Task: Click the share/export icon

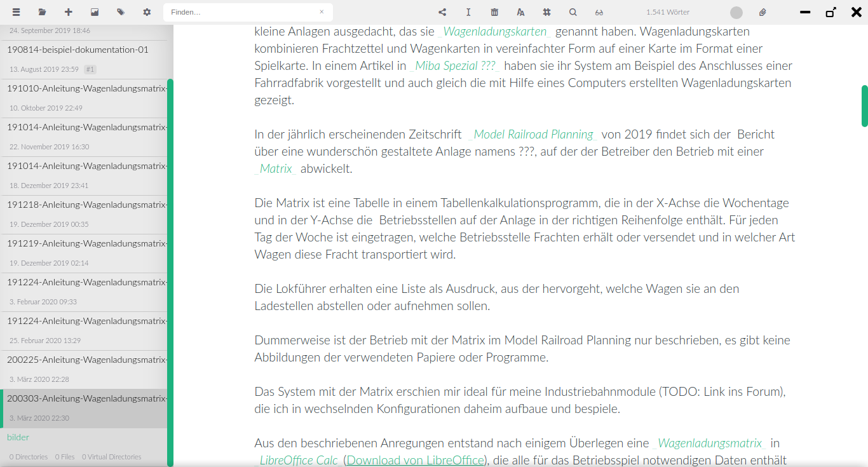Action: [442, 12]
